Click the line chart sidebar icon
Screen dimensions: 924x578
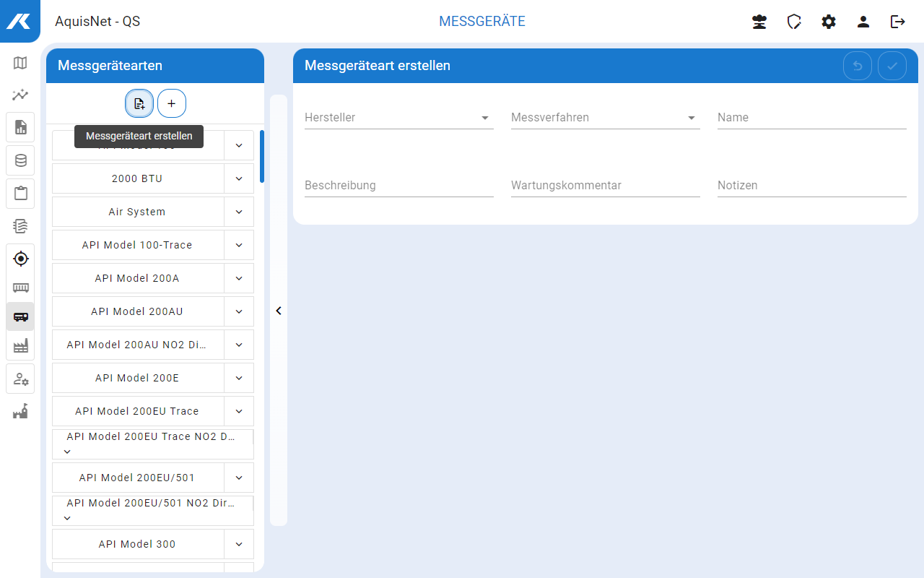(x=20, y=95)
